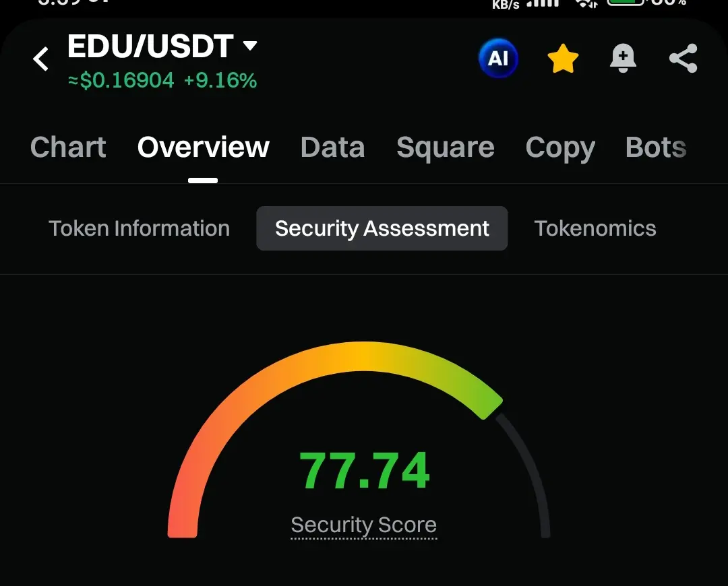Tap the EDU/USDT pair title
728x586 pixels.
pyautogui.click(x=150, y=46)
